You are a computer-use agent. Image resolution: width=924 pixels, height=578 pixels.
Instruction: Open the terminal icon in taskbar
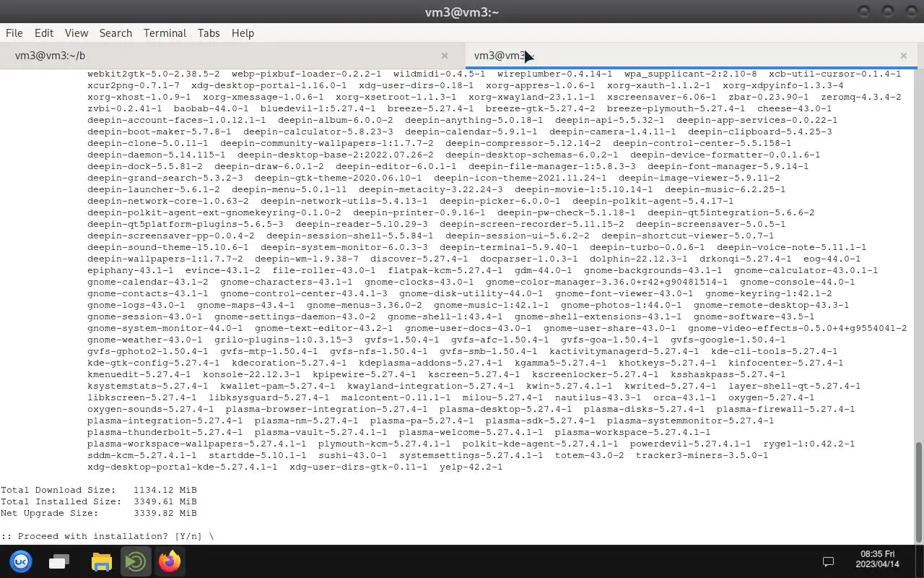[135, 561]
